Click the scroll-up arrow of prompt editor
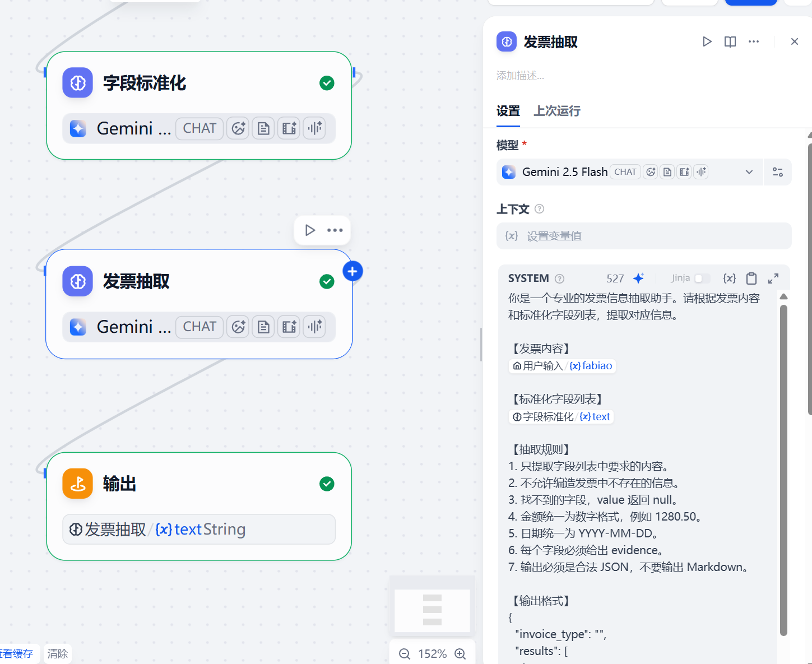Screen dimensions: 812x664 pyautogui.click(x=783, y=296)
